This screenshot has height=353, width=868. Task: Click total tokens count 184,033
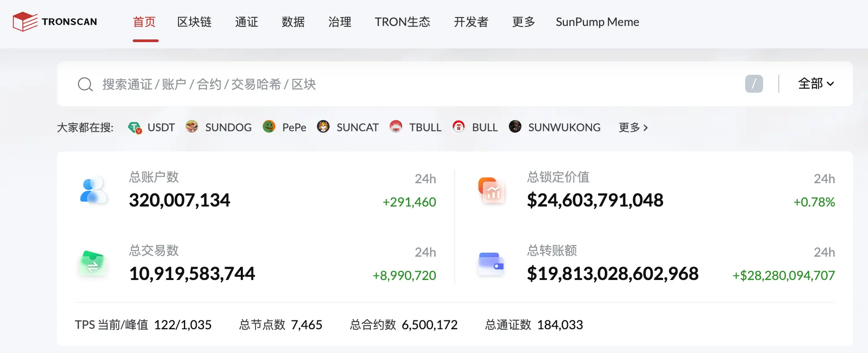point(560,325)
